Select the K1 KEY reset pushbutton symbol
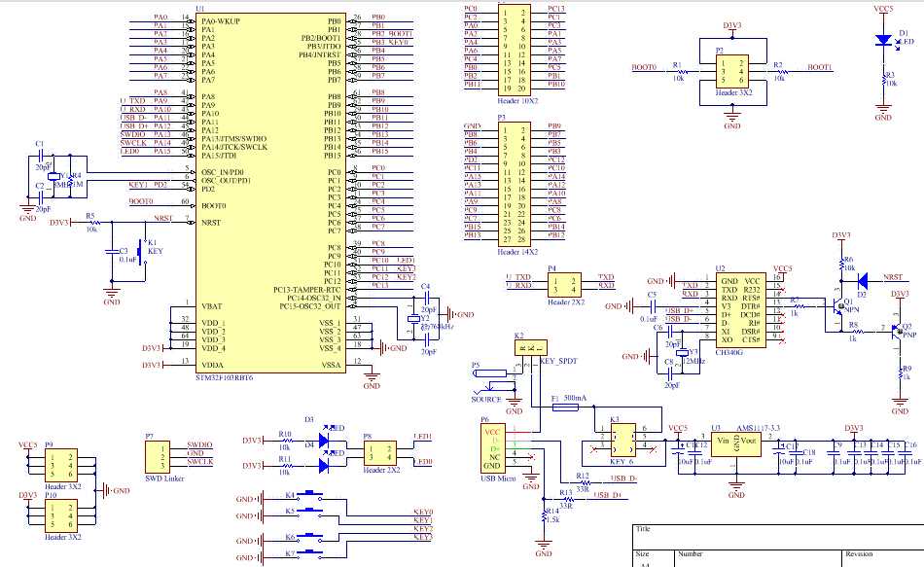This screenshot has width=924, height=567. tap(142, 252)
